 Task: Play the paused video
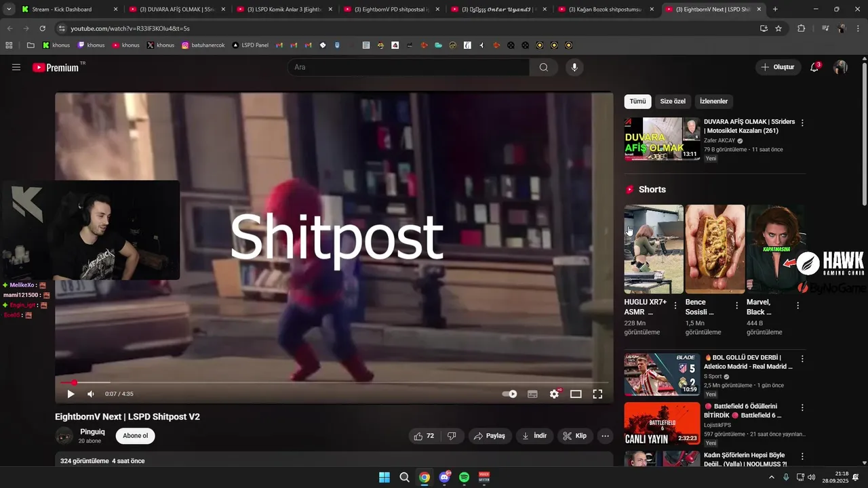click(71, 394)
